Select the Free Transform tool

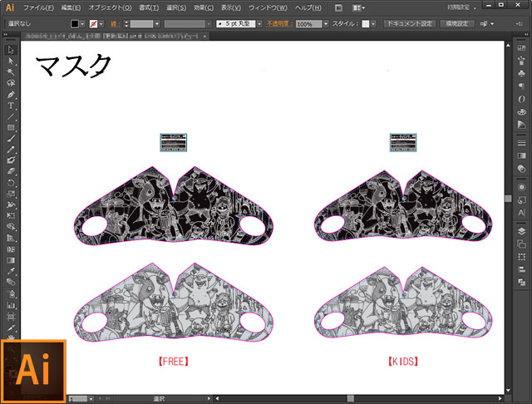[11, 216]
